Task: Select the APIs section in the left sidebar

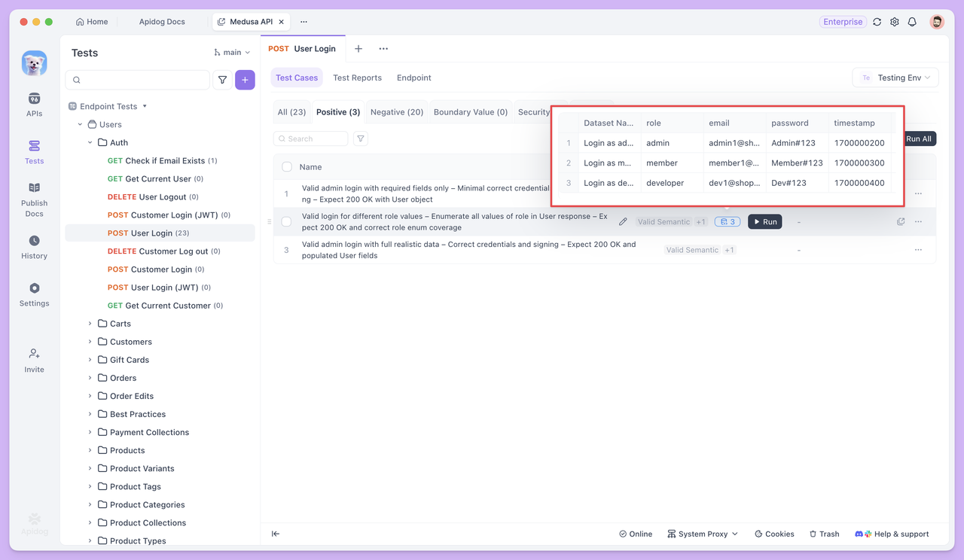Action: 34,105
